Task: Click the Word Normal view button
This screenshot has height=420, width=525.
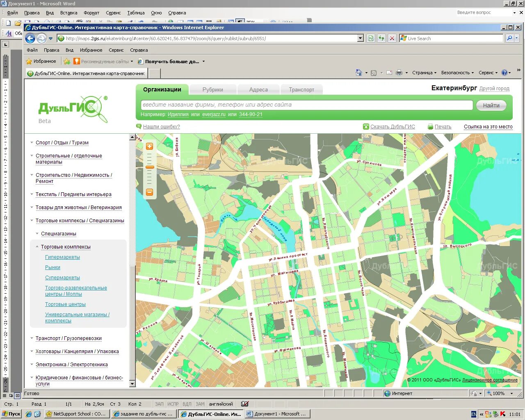Action: click(x=5, y=396)
